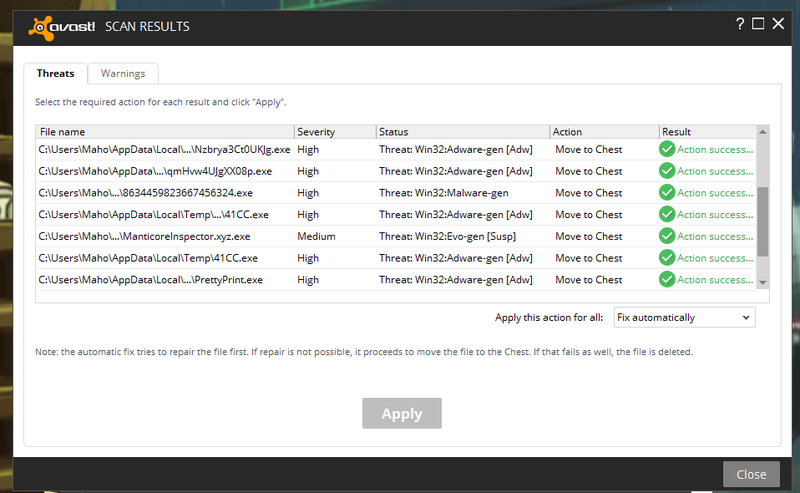Click 'Threat: Win32:Evo-gen [Susp]' status cell
This screenshot has height=493, width=800.
[x=447, y=236]
